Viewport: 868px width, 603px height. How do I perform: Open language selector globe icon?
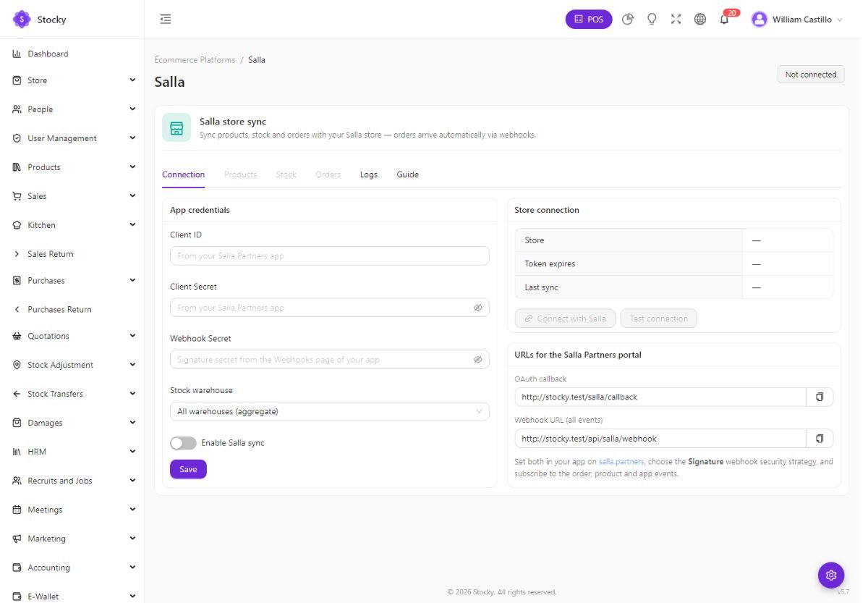699,20
